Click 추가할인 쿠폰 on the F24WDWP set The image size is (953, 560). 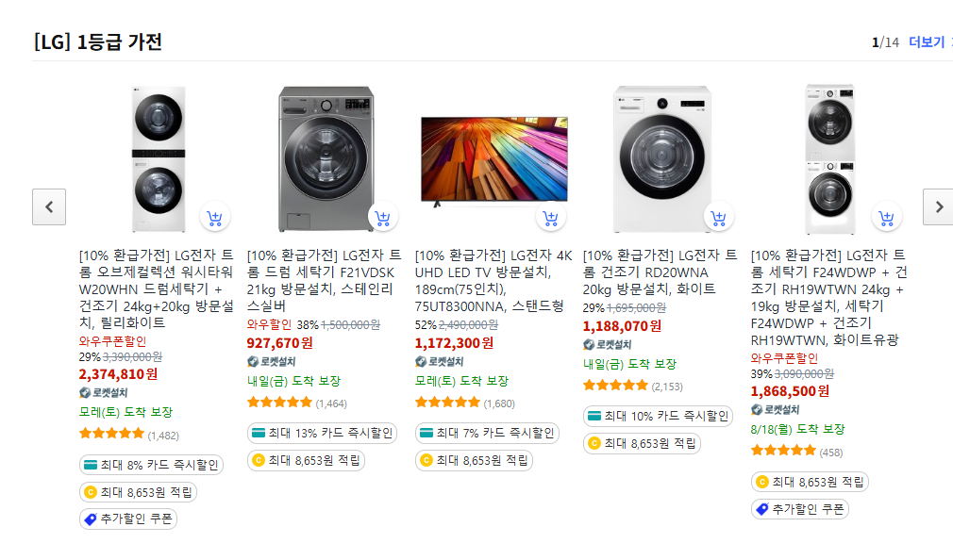pos(800,509)
